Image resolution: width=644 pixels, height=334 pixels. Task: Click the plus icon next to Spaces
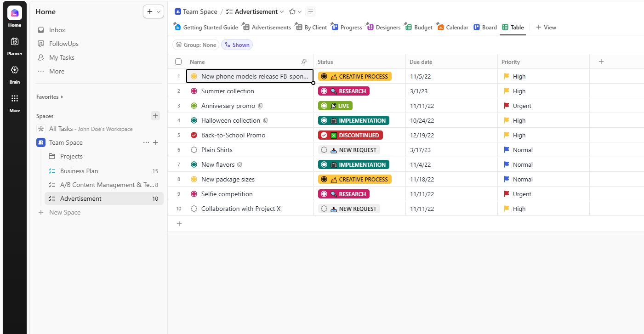click(x=155, y=116)
